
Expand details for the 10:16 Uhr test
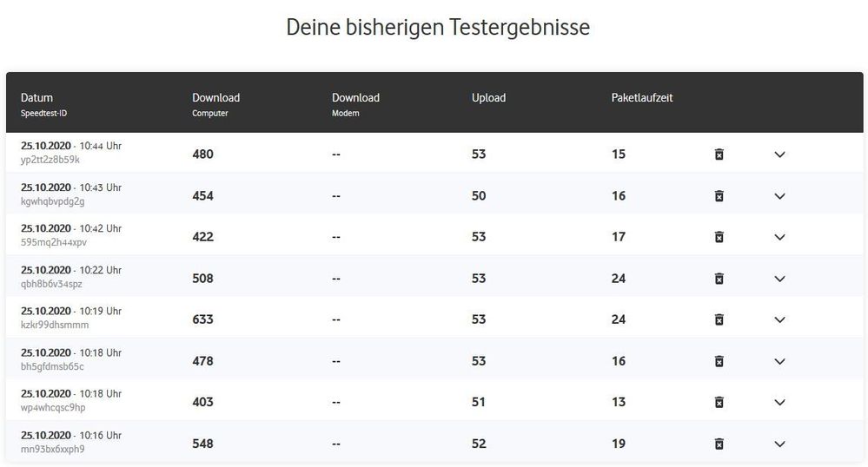pos(779,444)
